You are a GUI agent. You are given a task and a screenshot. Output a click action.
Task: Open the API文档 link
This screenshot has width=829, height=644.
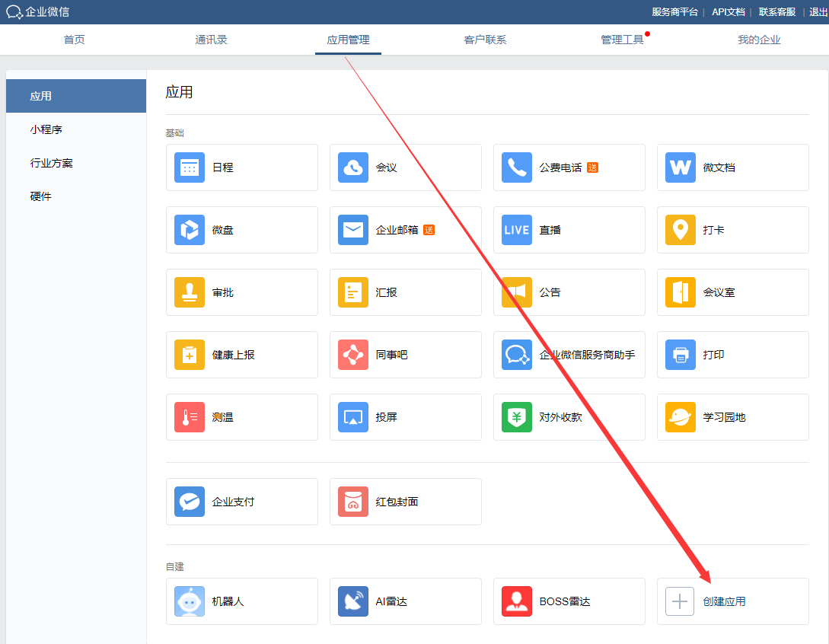coord(728,11)
